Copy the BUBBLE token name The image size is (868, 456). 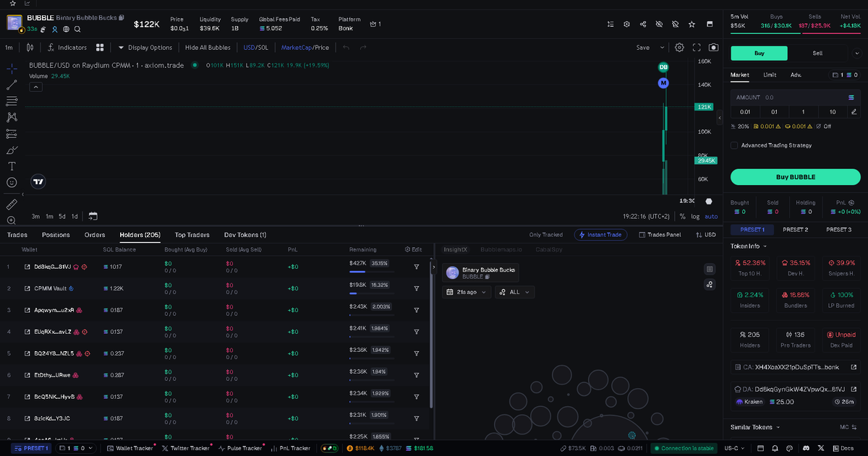click(122, 17)
